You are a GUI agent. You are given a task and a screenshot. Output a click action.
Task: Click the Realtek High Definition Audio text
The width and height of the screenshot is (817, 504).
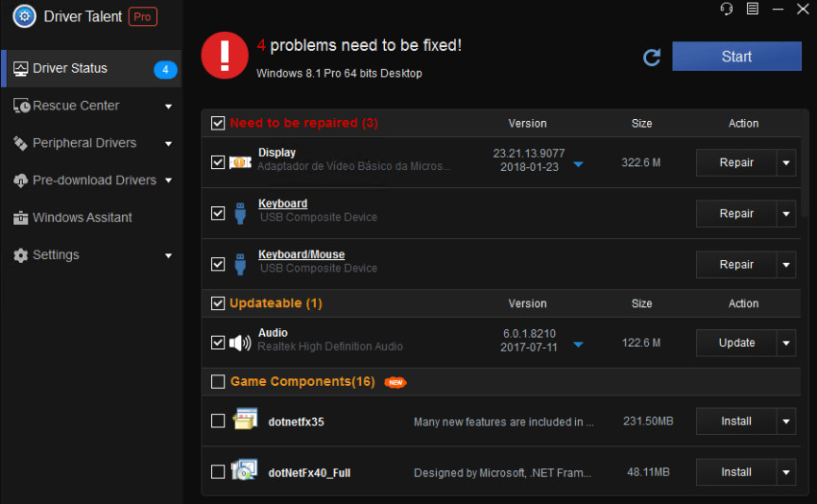(x=330, y=347)
